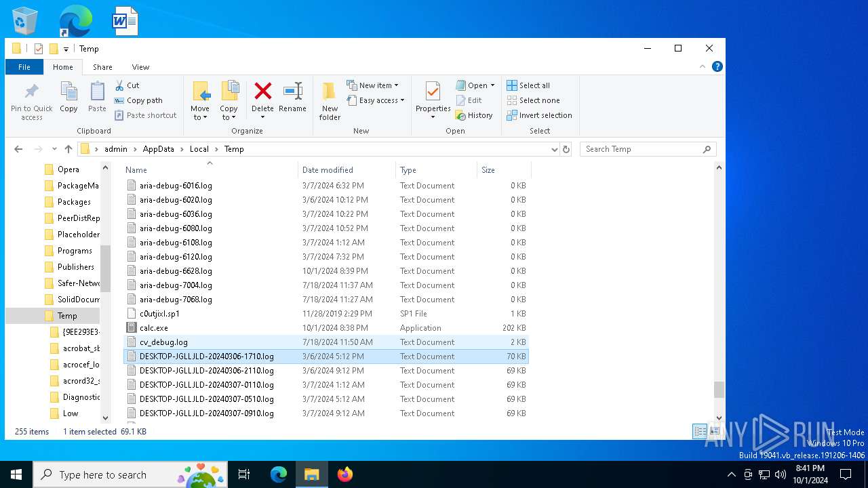Click the Pin to Quick access icon
The height and width of the screenshot is (488, 868).
tap(31, 91)
